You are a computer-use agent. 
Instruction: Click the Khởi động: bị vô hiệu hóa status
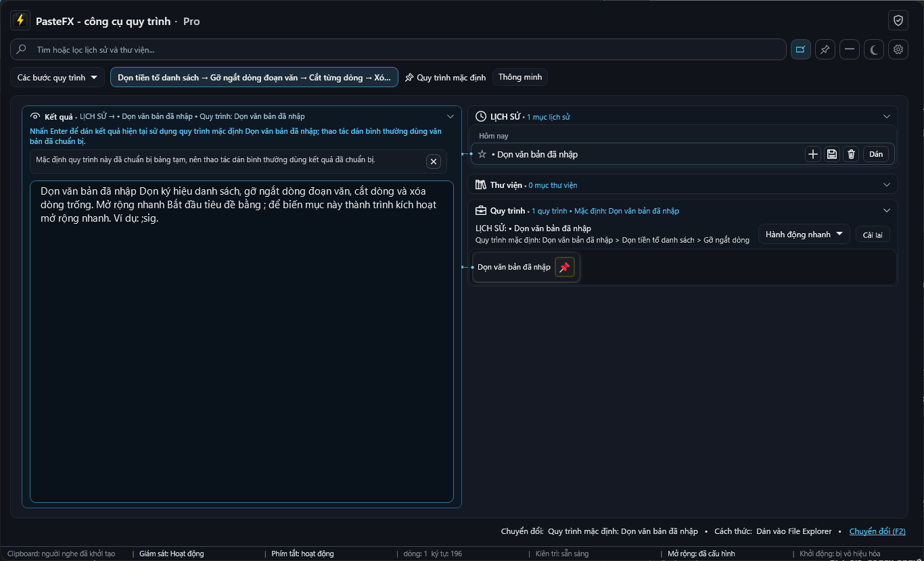(x=840, y=554)
